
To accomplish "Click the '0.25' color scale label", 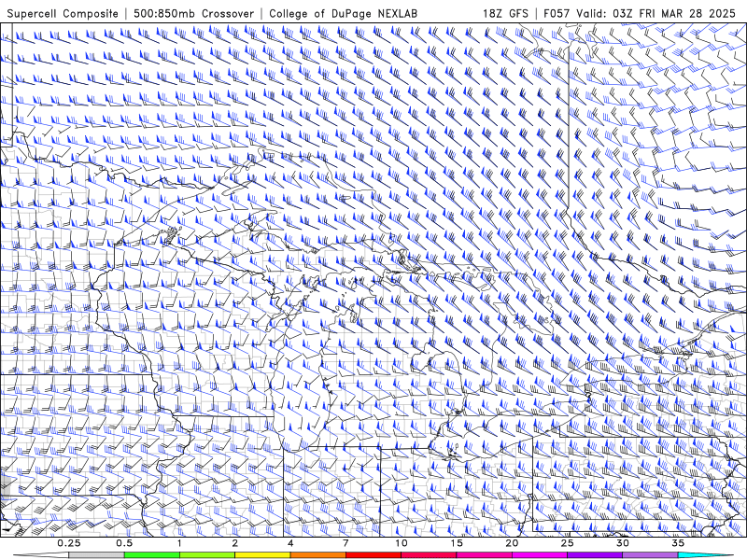I will pos(69,543).
